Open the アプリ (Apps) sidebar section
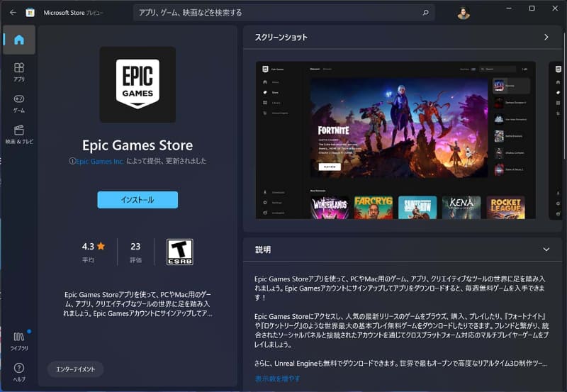The image size is (567, 392). pyautogui.click(x=19, y=72)
